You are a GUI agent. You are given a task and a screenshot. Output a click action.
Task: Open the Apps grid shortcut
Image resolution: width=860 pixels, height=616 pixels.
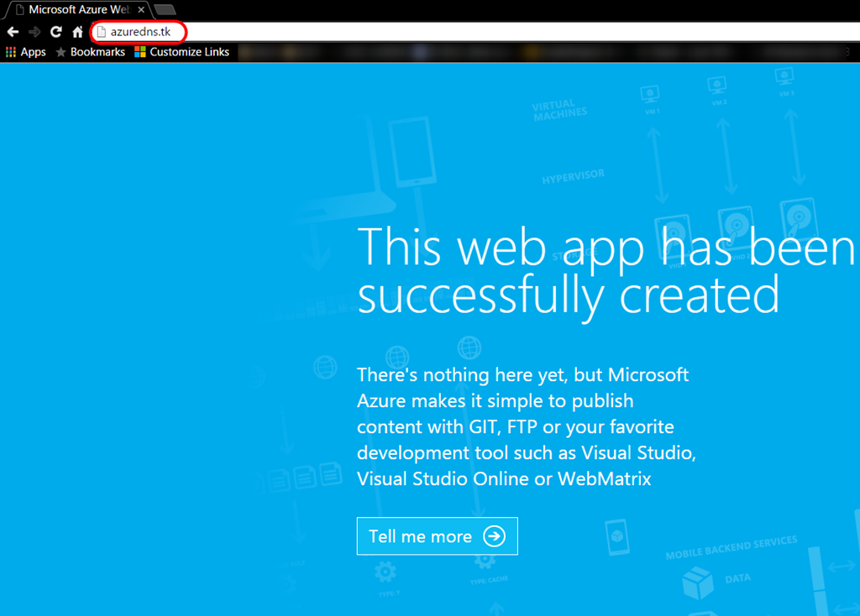pyautogui.click(x=26, y=52)
